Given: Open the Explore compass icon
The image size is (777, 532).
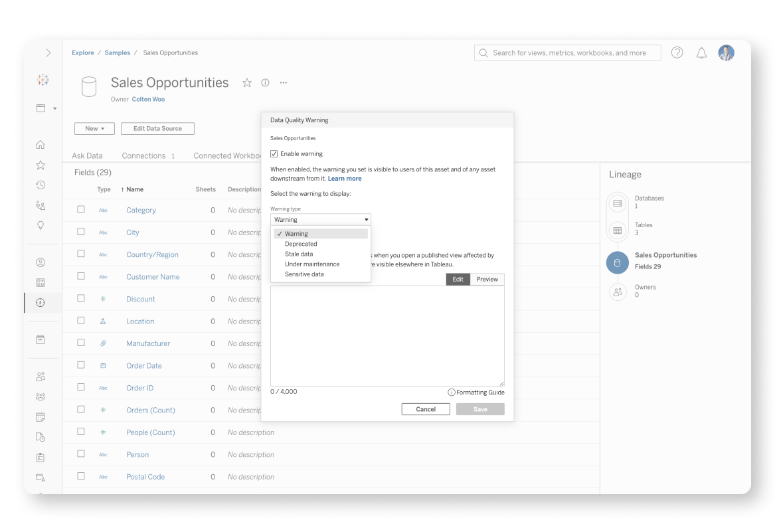Looking at the screenshot, I should click(41, 302).
